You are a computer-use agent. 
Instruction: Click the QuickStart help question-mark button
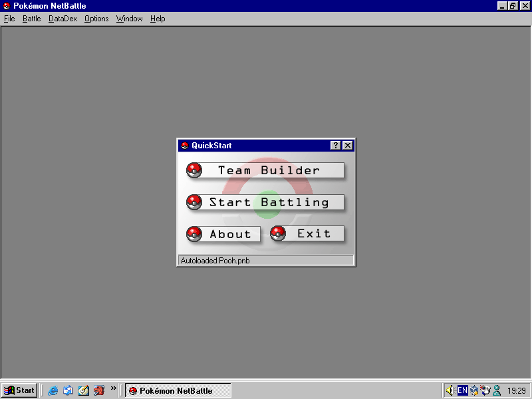(335, 146)
